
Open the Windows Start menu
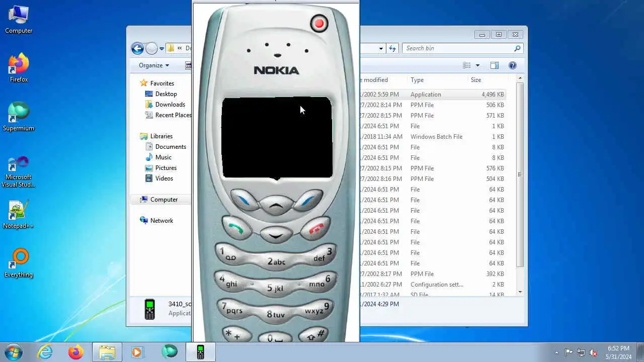14,352
